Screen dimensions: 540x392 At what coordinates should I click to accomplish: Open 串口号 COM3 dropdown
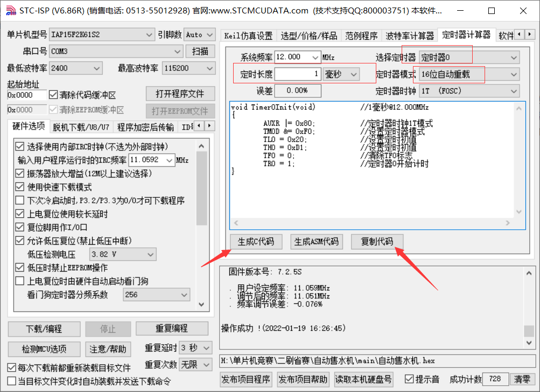click(x=116, y=52)
